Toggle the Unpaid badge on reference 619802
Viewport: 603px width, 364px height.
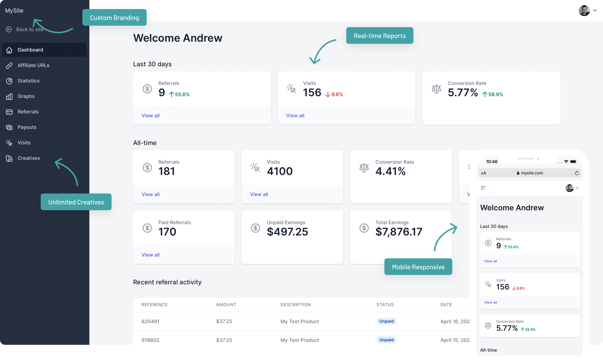(x=386, y=340)
